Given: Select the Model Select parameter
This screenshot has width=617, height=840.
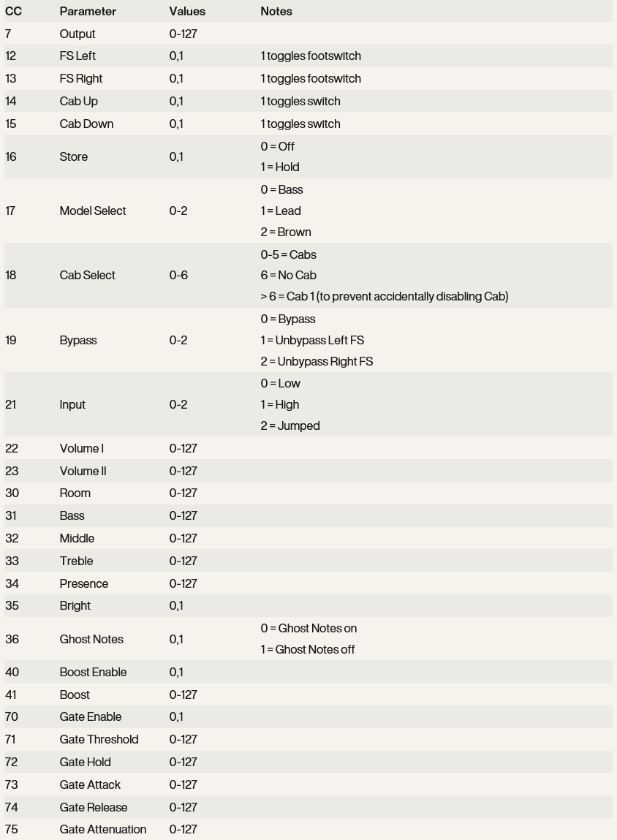Looking at the screenshot, I should [93, 211].
